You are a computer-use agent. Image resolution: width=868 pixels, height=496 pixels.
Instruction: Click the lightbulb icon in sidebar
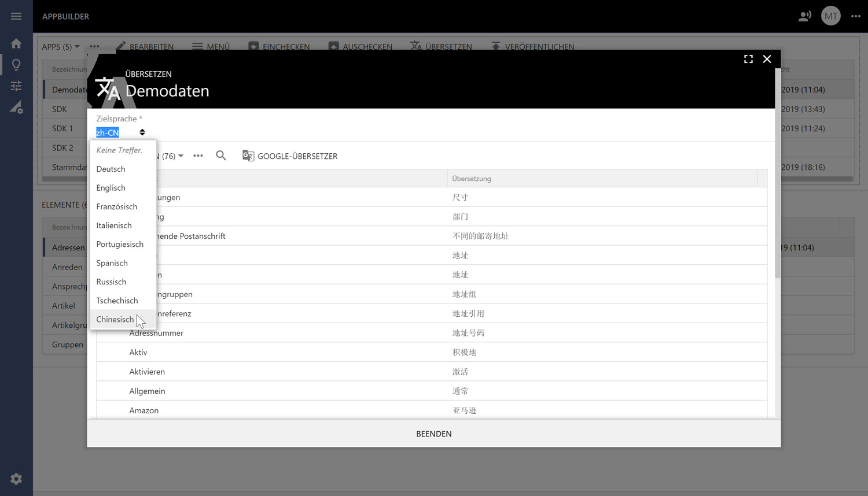16,65
